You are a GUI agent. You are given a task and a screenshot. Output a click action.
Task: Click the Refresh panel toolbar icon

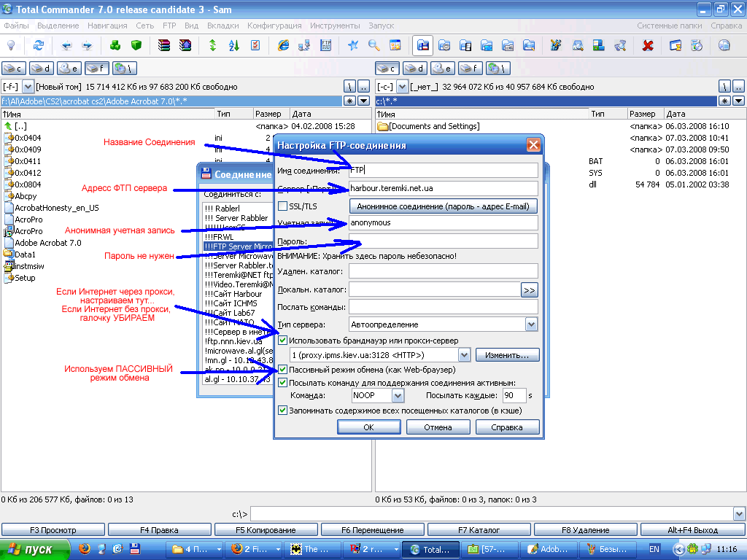point(38,45)
